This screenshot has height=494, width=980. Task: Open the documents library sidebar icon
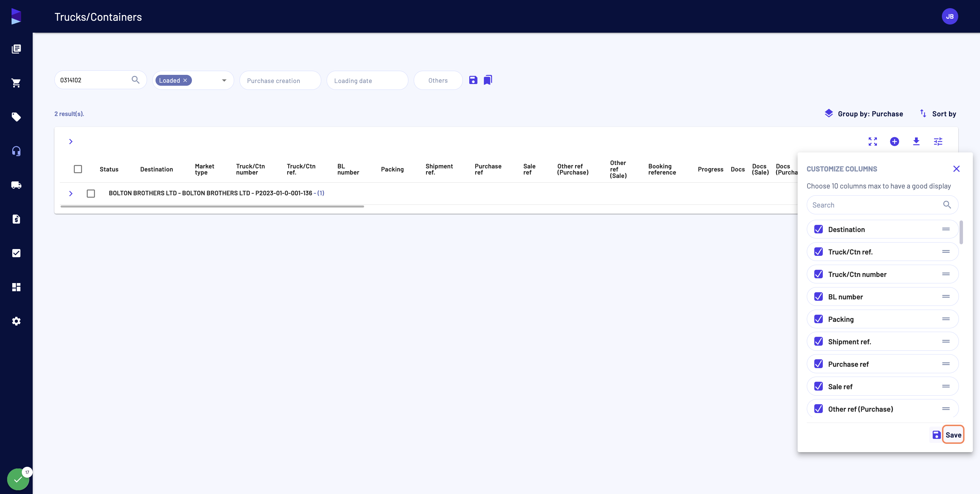tap(16, 49)
